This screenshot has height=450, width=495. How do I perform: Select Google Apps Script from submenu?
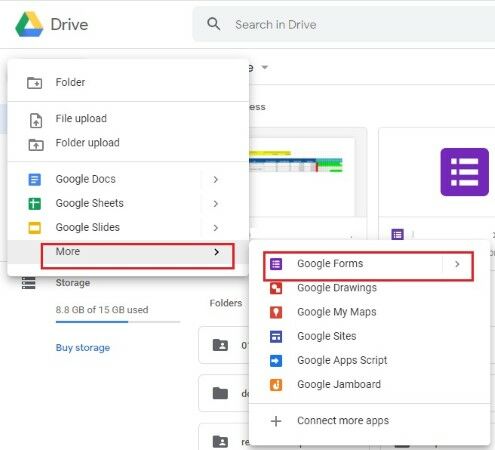[x=369, y=360]
